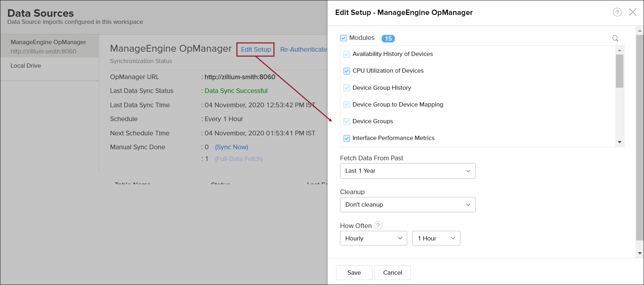Toggle the Modules select-all checkbox
The image size is (644, 285).
(x=344, y=38)
